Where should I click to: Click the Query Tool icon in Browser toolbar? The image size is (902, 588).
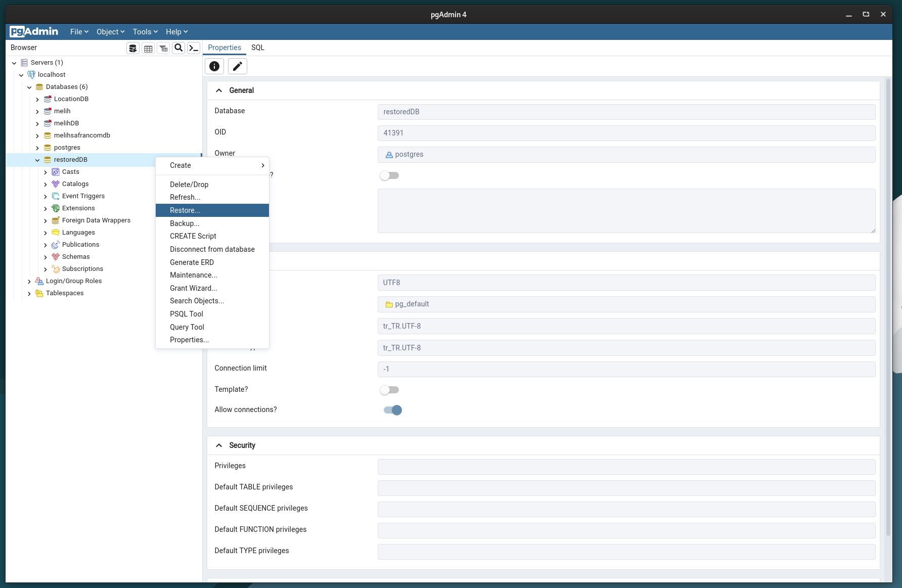coord(133,48)
